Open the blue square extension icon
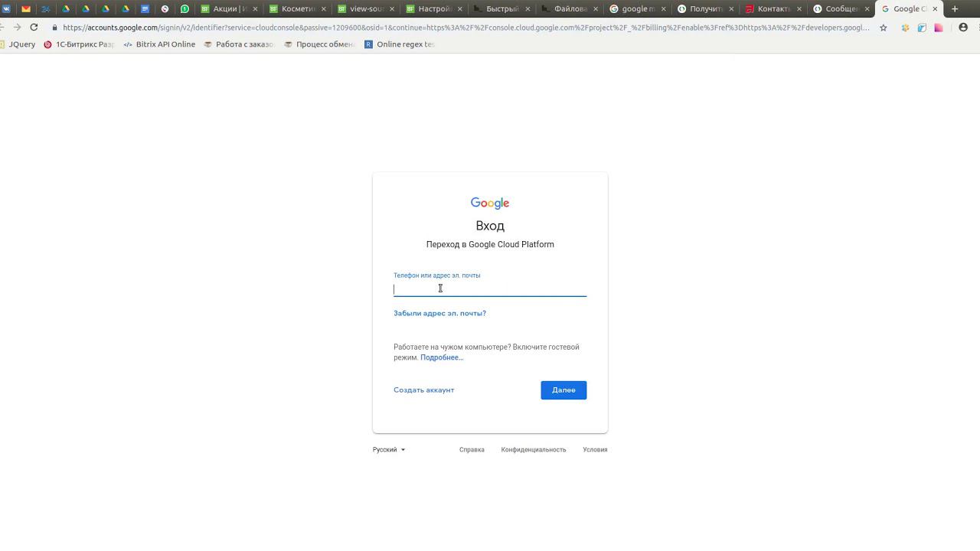The image size is (980, 551). 922,28
